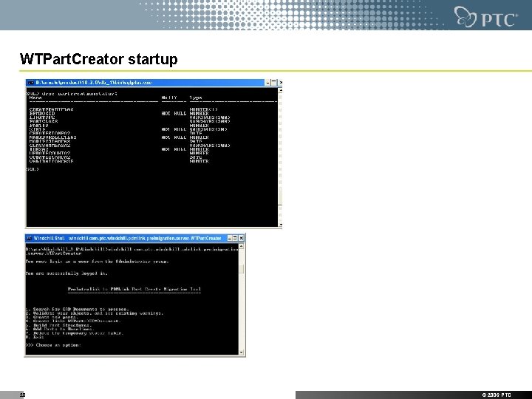Maximize the sqlplus.exe console window

[274, 83]
